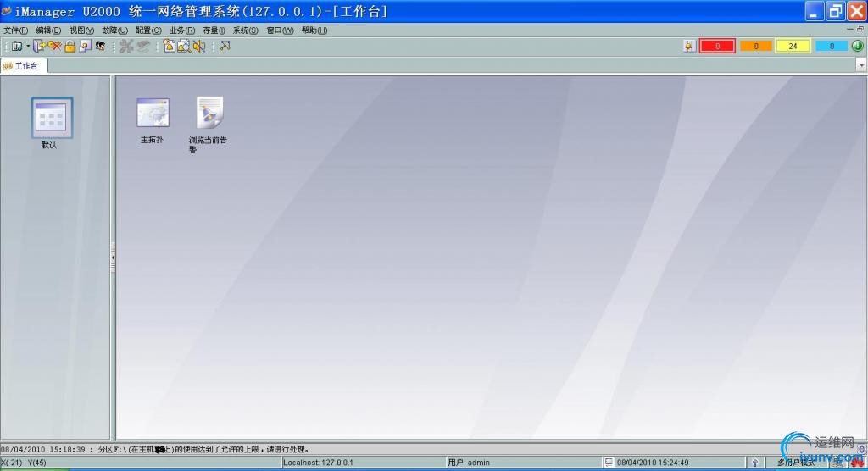Screen dimensions: 868x471
Task: Click the orange major alarm counter
Action: (x=755, y=47)
